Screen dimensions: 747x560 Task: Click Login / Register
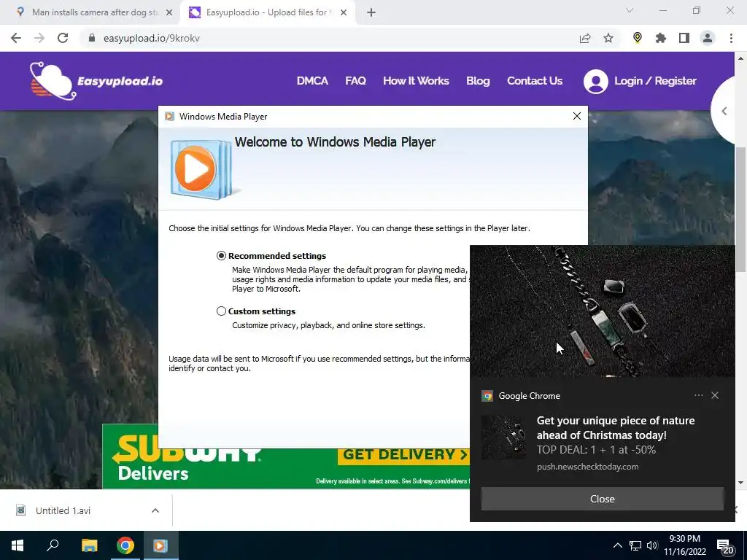click(655, 81)
